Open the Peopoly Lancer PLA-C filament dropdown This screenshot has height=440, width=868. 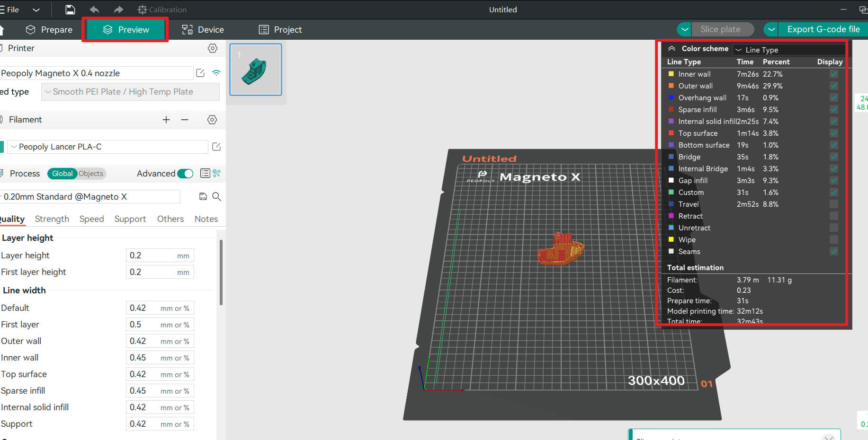(x=107, y=147)
